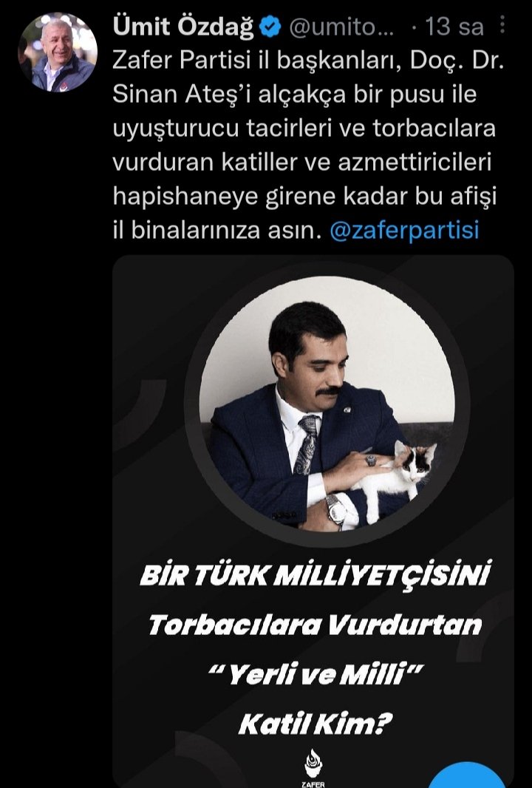
Task: Open Ümit Özdağ's profile avatar
Action: pyautogui.click(x=58, y=52)
